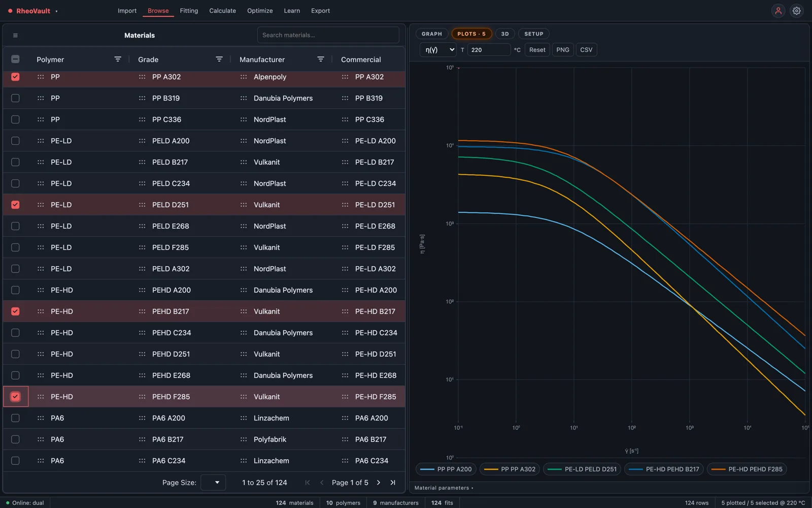This screenshot has height=508, width=812.
Task: Go to the next materials page
Action: tap(379, 483)
